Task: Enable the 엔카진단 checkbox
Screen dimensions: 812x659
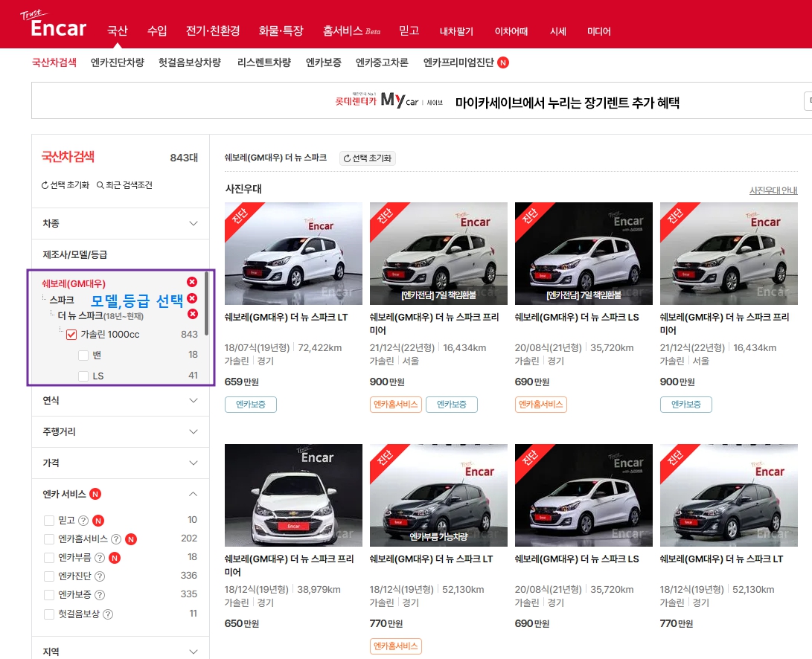Action: click(49, 576)
